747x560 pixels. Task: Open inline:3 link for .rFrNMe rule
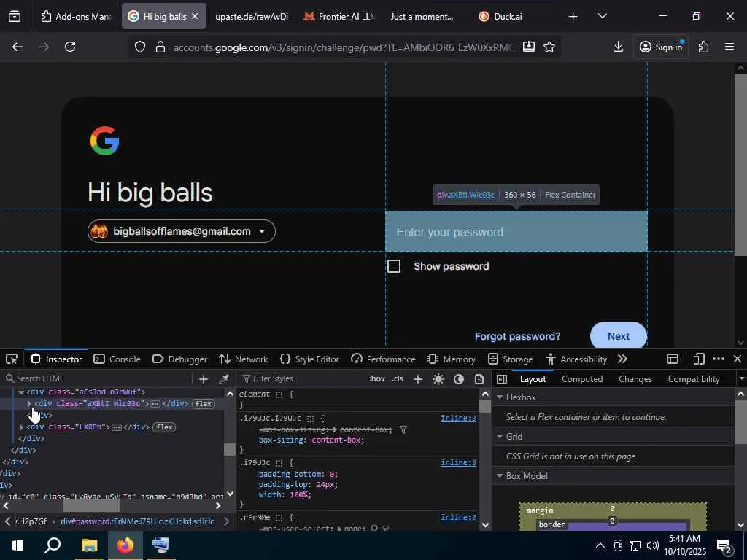click(458, 517)
